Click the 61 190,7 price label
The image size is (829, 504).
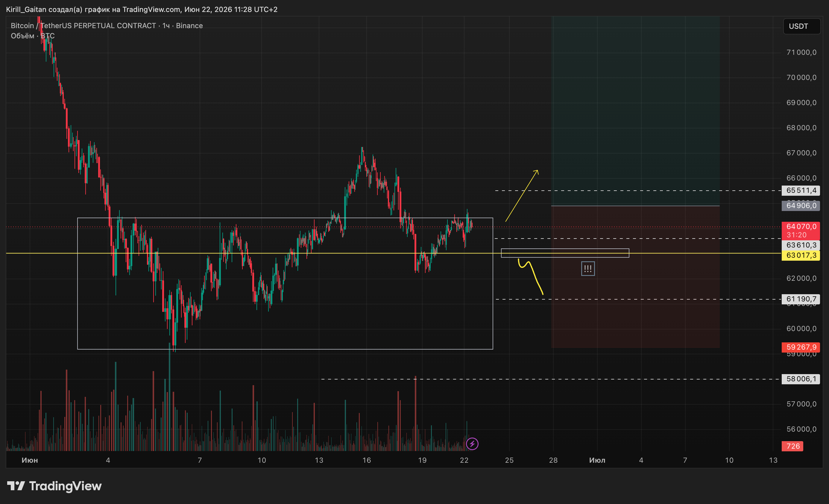click(x=801, y=299)
